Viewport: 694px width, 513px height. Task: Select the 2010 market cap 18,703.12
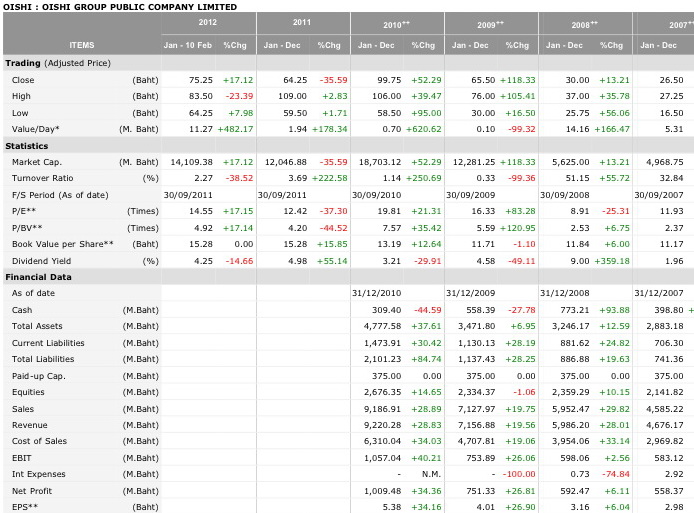380,162
